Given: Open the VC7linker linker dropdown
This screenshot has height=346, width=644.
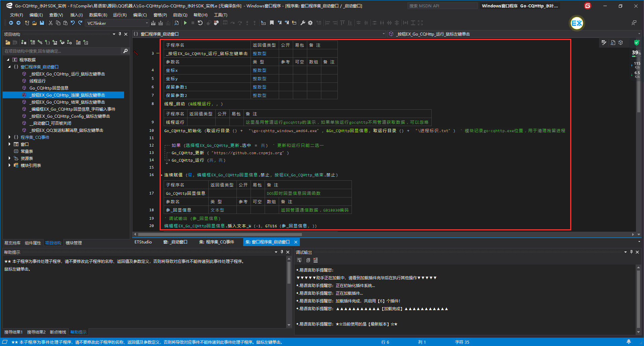Looking at the screenshot, I should click(147, 23).
